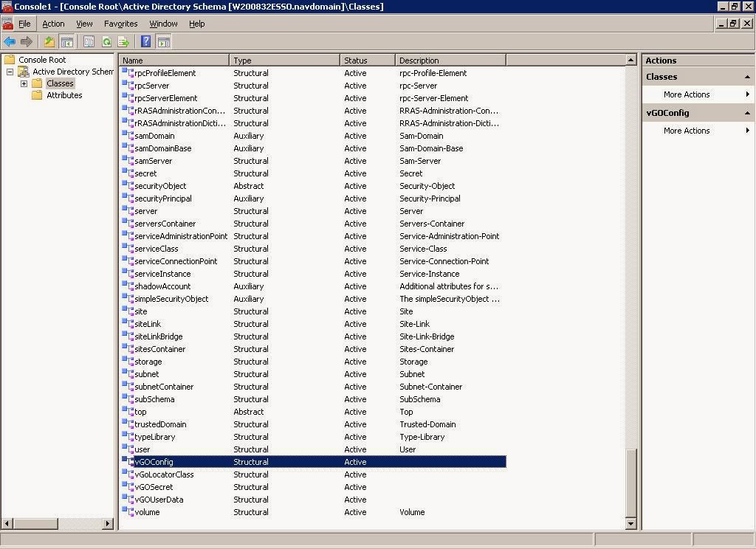Select the serviceConnectionPoint class
Image resolution: width=756 pixels, height=549 pixels.
click(313, 261)
